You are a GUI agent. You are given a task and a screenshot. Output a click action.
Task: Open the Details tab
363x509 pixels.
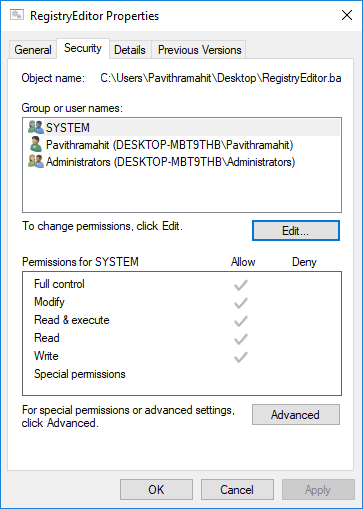(130, 50)
